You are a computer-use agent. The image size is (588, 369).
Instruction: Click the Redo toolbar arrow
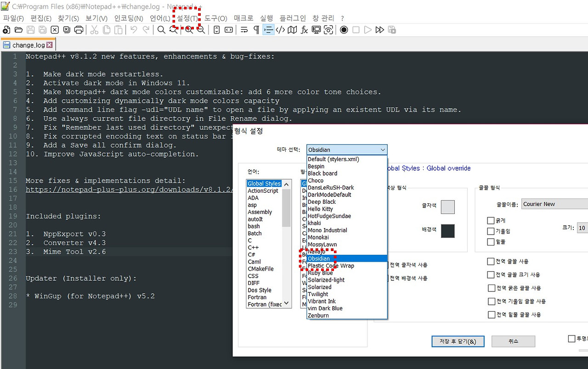pyautogui.click(x=146, y=30)
